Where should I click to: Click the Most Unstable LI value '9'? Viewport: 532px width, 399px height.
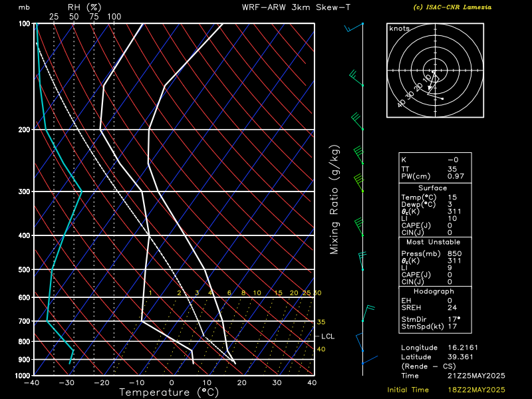click(x=450, y=268)
